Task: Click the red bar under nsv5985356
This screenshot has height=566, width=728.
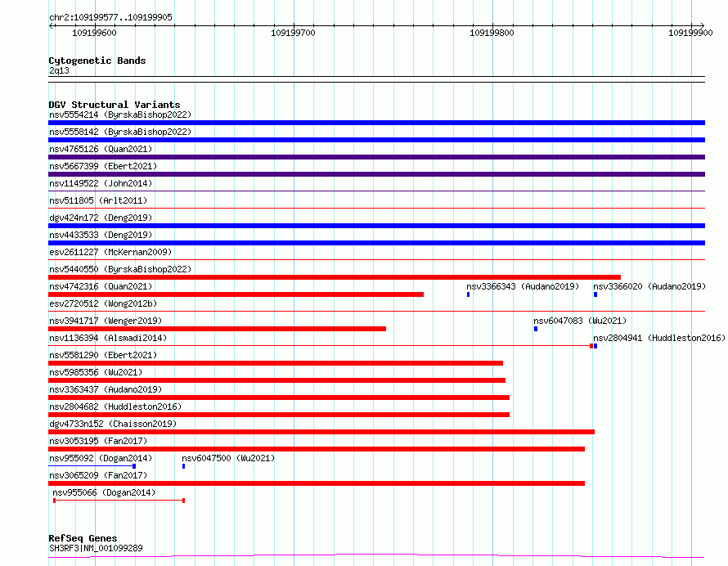Action: 276,380
